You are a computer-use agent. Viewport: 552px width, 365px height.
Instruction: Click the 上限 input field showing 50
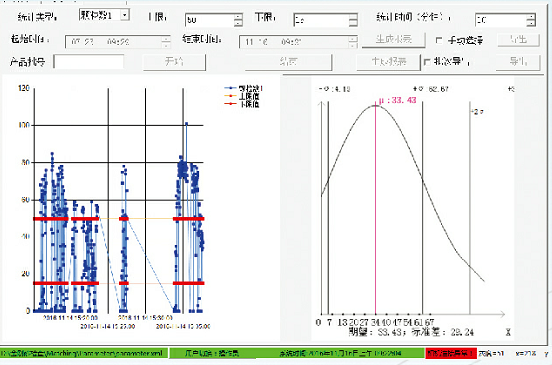pos(210,20)
